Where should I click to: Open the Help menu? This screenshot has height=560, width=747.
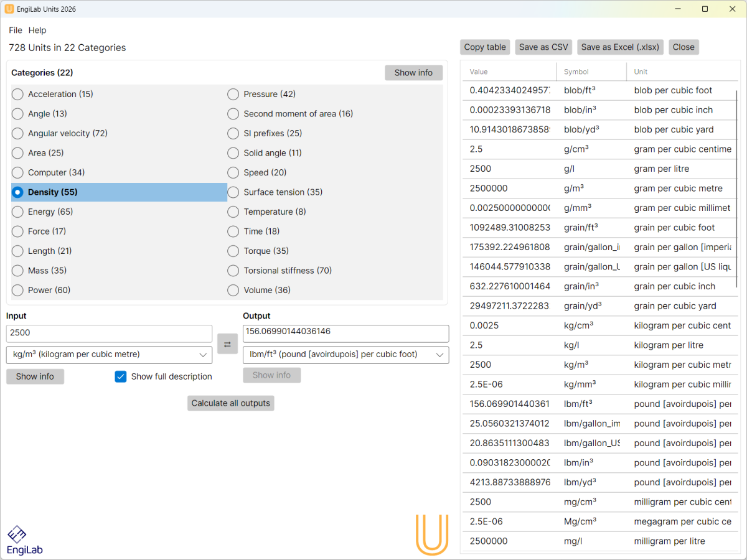(37, 30)
